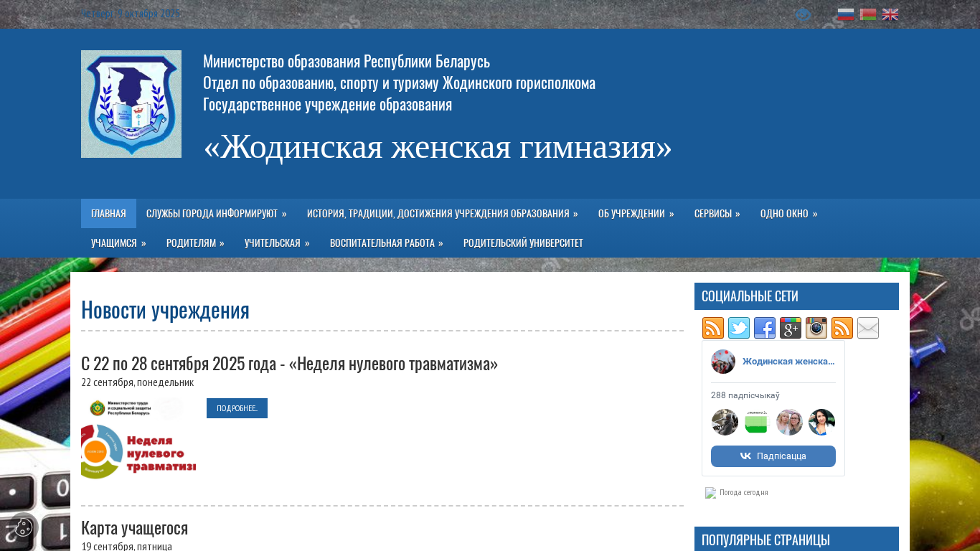This screenshot has width=980, height=551.
Task: Go to the «Главная» menu tab
Action: pyautogui.click(x=108, y=214)
